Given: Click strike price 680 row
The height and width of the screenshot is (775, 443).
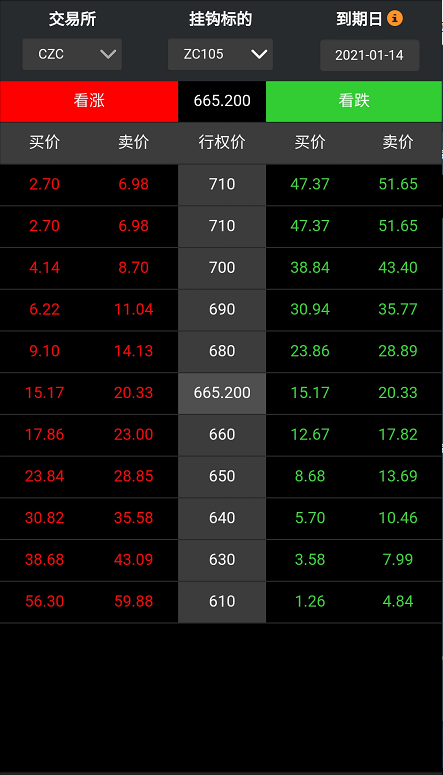Looking at the screenshot, I should tap(222, 351).
